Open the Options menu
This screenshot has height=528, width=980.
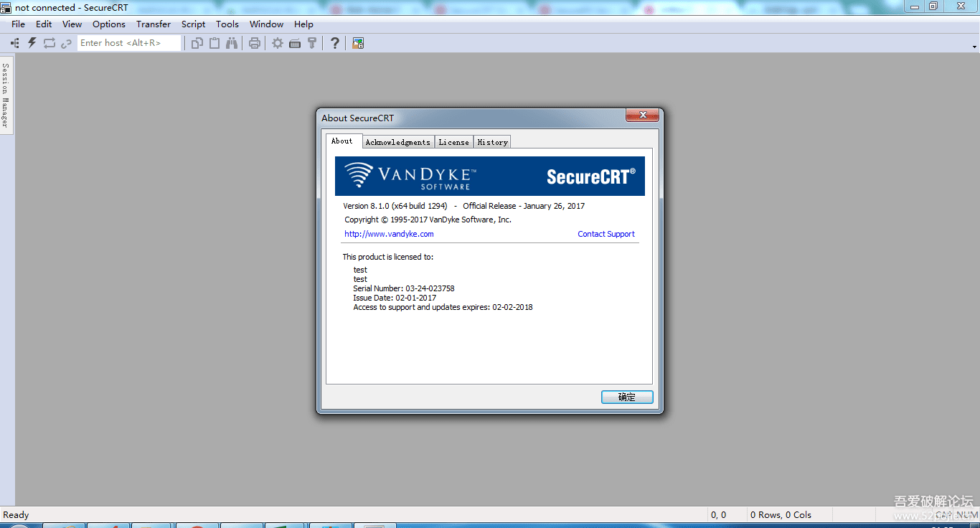(x=109, y=24)
